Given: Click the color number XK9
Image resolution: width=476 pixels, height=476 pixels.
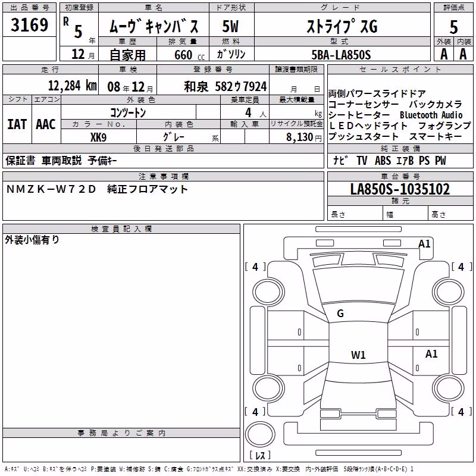Looking at the screenshot, I should click(x=98, y=137).
